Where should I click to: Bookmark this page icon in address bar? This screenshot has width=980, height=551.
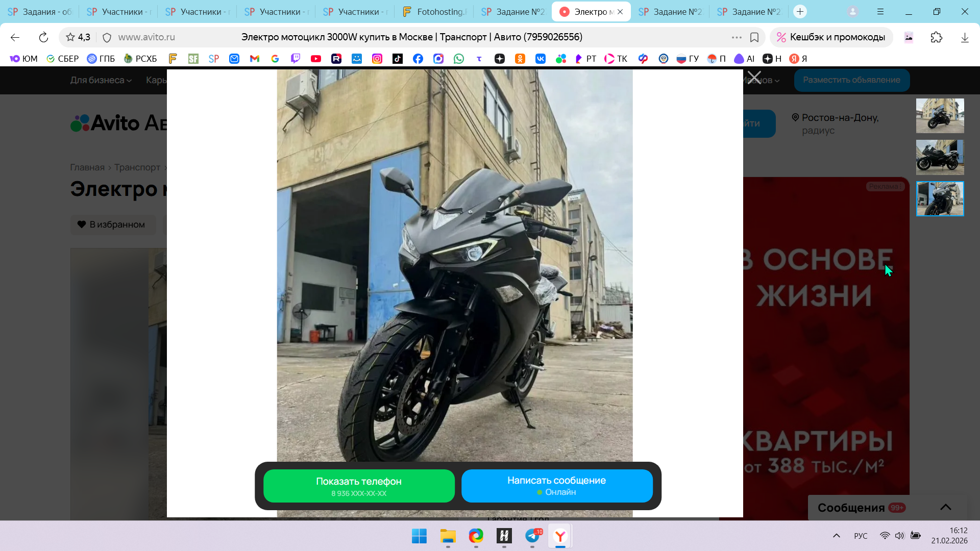click(x=754, y=37)
